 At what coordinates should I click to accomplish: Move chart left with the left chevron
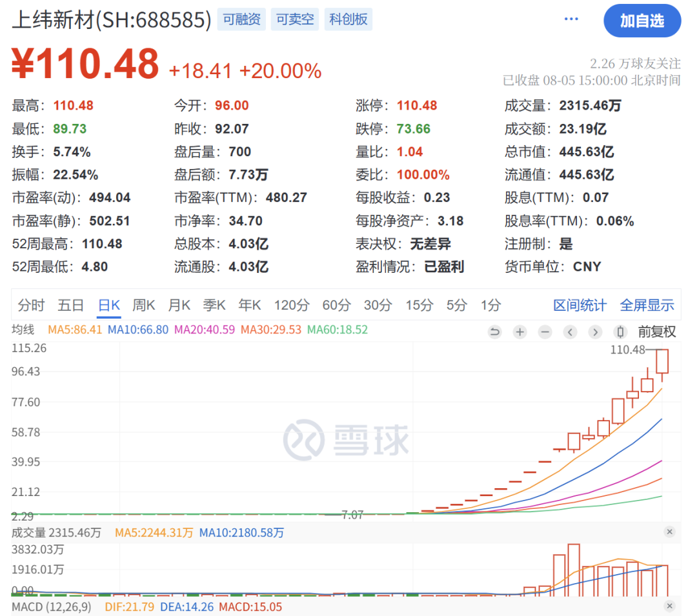(571, 332)
